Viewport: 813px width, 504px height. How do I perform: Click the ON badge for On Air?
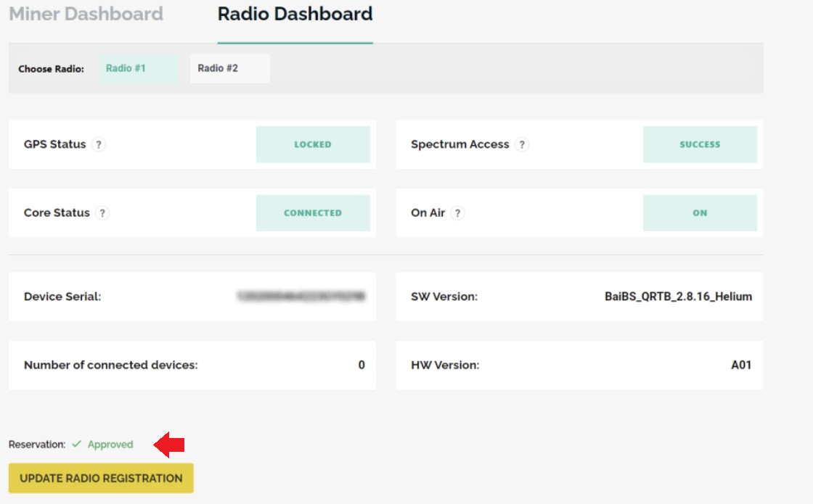tap(700, 213)
